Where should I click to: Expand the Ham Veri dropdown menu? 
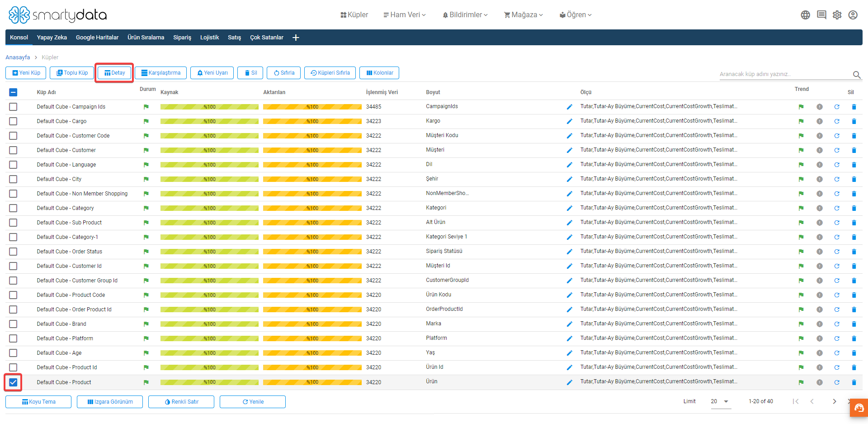(x=405, y=15)
